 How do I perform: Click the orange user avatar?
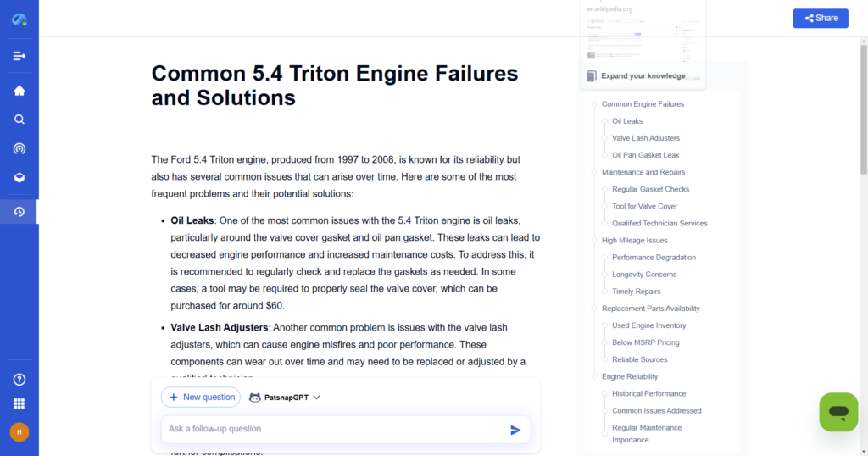[19, 432]
